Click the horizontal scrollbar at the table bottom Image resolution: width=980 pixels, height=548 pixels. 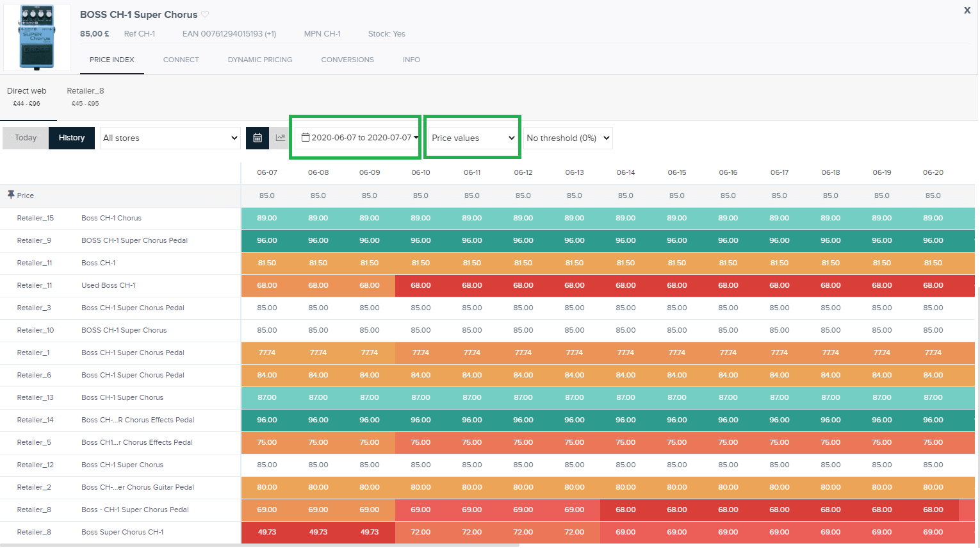pos(259,545)
